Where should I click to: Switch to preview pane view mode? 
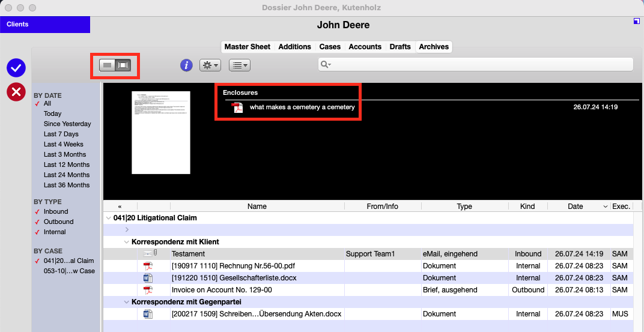pos(123,65)
